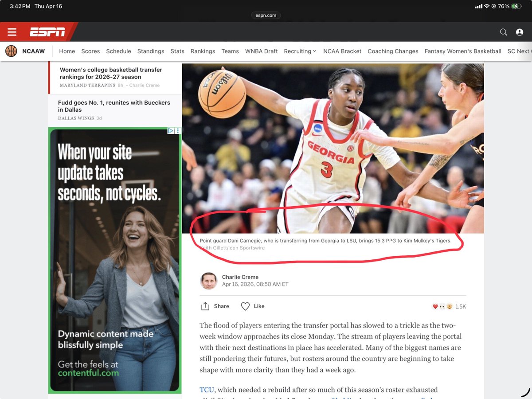This screenshot has height=399, width=532.
Task: Click the MARYLAND TERRAPINS tag
Action: tap(87, 85)
